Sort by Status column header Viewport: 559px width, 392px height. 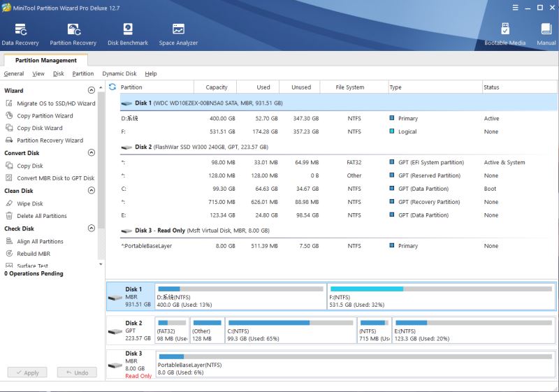pyautogui.click(x=519, y=87)
